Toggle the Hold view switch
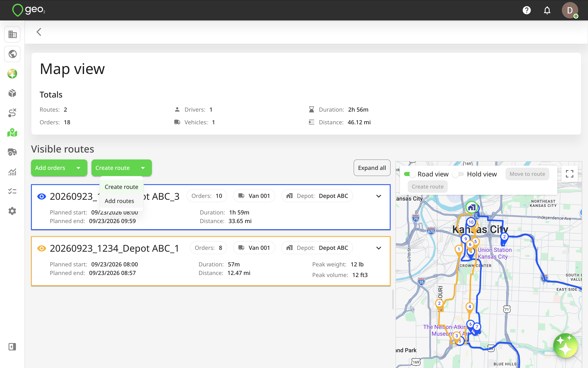 coord(458,174)
